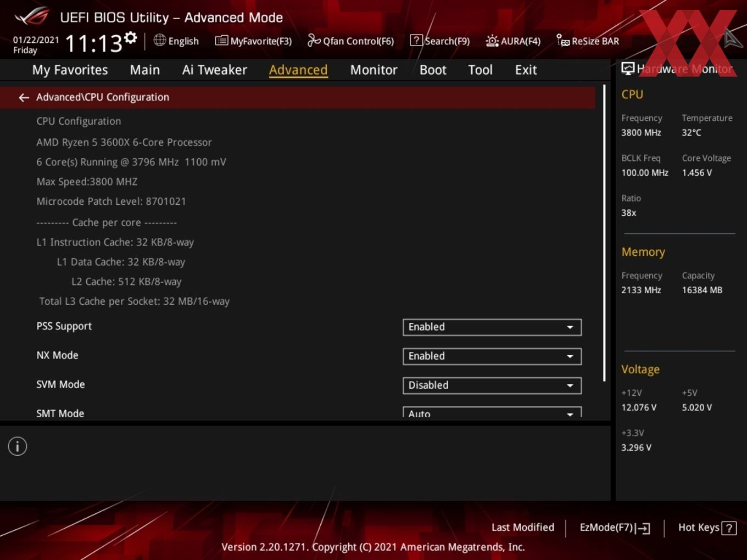This screenshot has height=560, width=747.
Task: Open the NX Mode dropdown
Action: coord(492,356)
